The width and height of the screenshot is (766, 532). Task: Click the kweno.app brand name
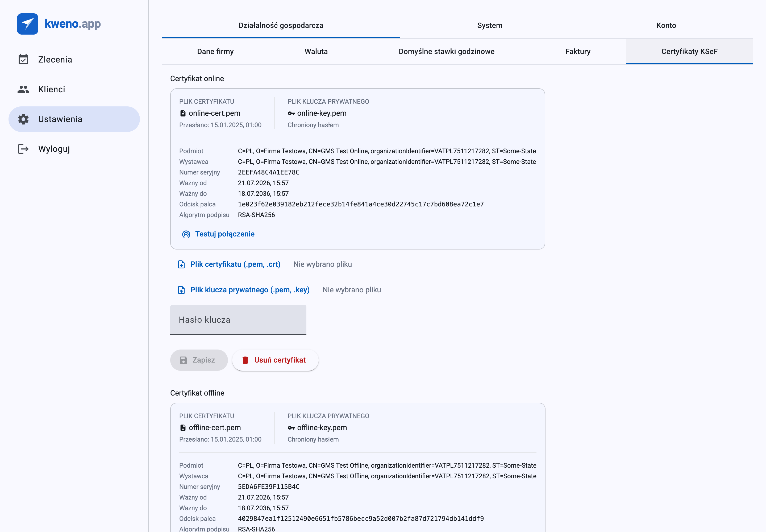point(73,24)
